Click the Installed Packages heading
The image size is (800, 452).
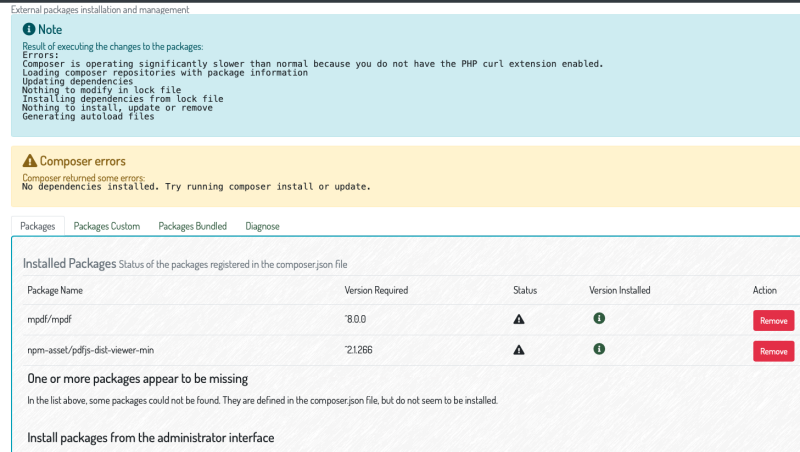point(69,264)
